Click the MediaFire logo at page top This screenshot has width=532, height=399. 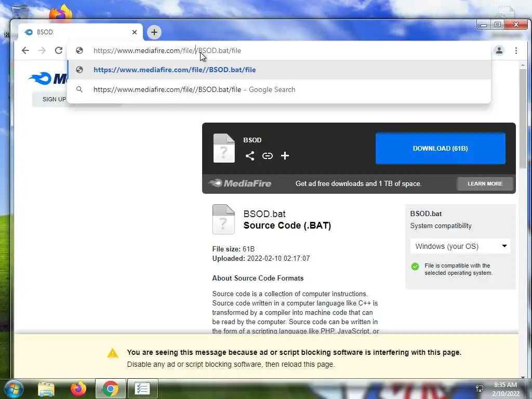point(48,78)
